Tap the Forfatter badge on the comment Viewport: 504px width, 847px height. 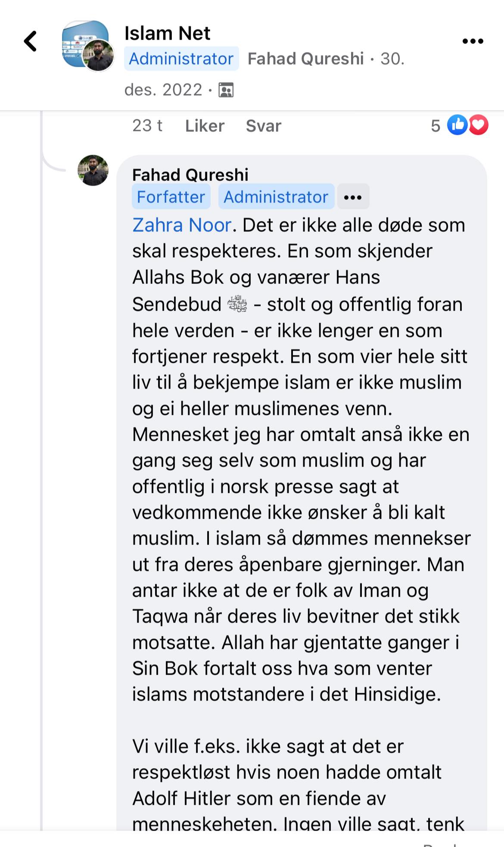pyautogui.click(x=171, y=197)
